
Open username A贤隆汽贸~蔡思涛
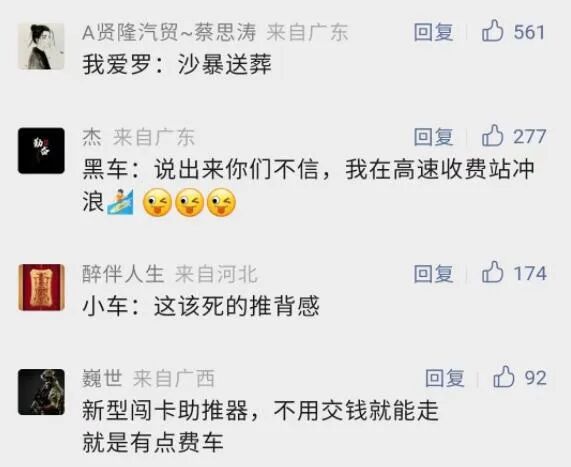coord(169,32)
